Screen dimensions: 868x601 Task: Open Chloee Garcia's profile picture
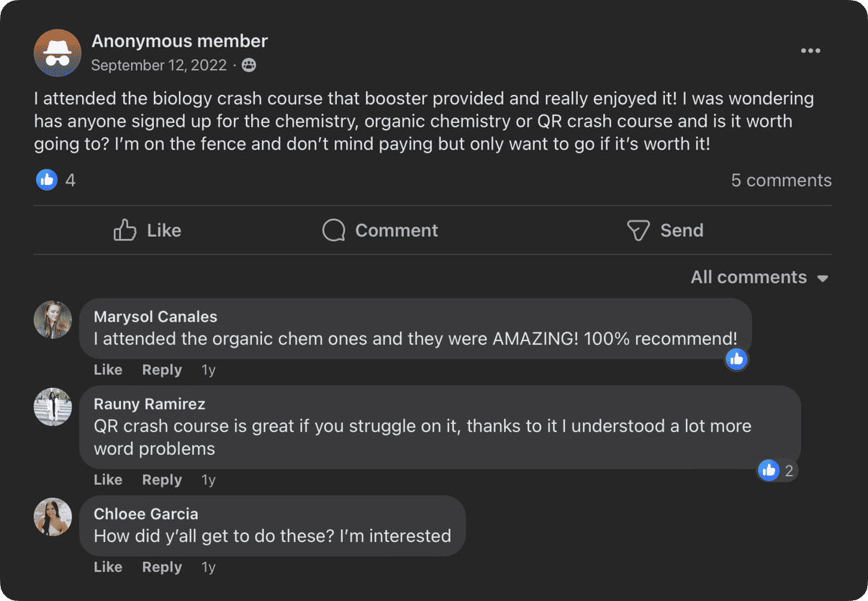pyautogui.click(x=53, y=517)
